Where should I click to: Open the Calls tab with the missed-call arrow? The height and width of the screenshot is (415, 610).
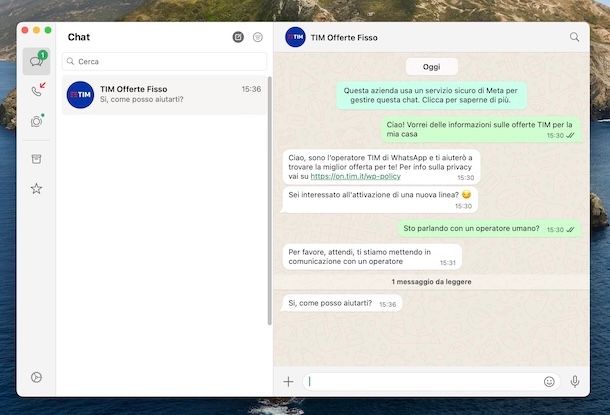[x=38, y=89]
